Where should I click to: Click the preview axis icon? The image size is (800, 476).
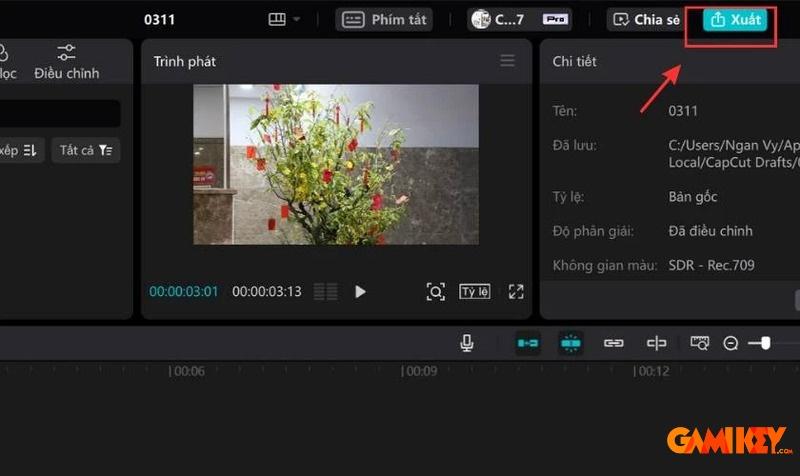point(656,343)
